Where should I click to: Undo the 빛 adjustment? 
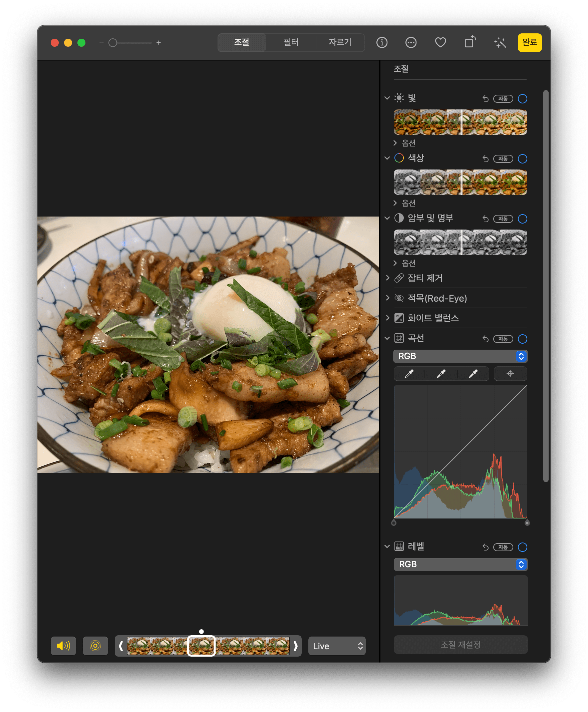click(x=485, y=99)
